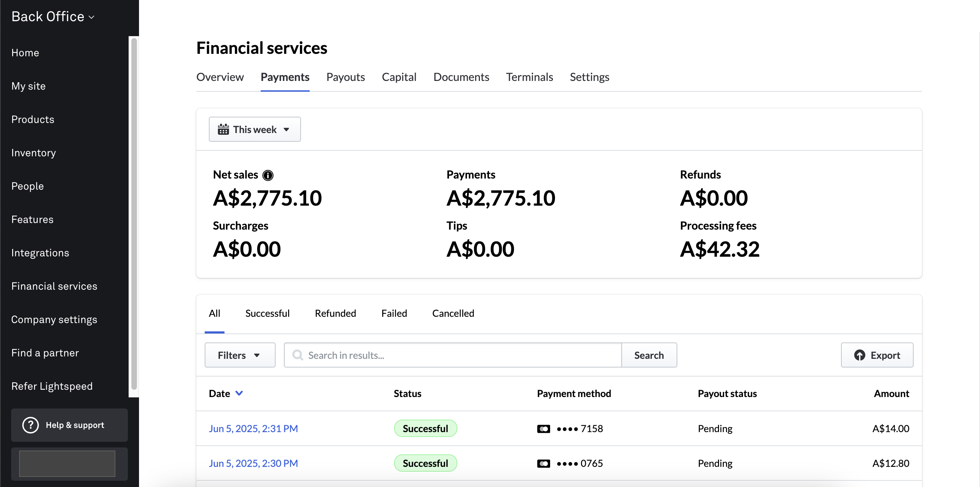Image resolution: width=980 pixels, height=487 pixels.
Task: Click card icon for payment ending 7158
Action: pyautogui.click(x=543, y=429)
